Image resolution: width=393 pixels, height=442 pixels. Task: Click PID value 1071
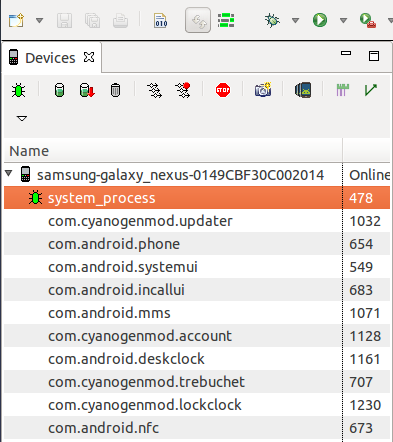coord(365,313)
